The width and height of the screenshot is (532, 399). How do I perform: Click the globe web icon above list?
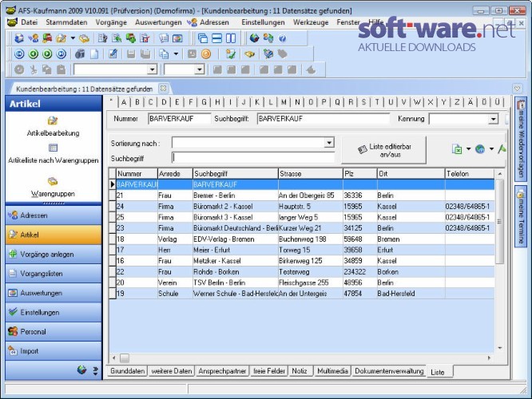pos(480,148)
